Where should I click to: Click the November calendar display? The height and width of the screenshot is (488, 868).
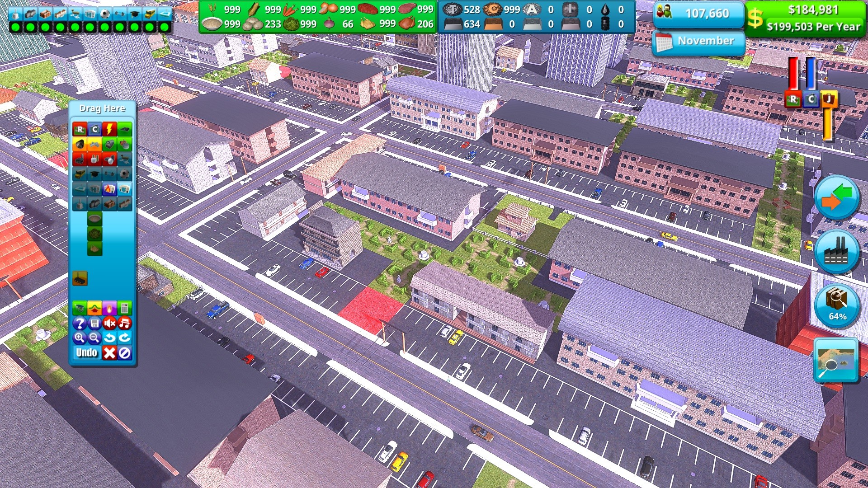pyautogui.click(x=698, y=42)
